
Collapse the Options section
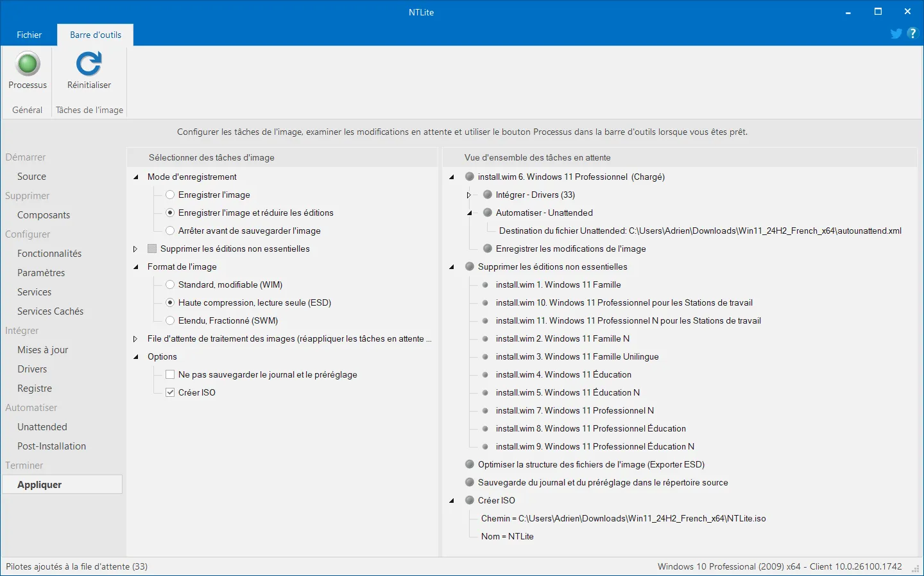(x=135, y=356)
